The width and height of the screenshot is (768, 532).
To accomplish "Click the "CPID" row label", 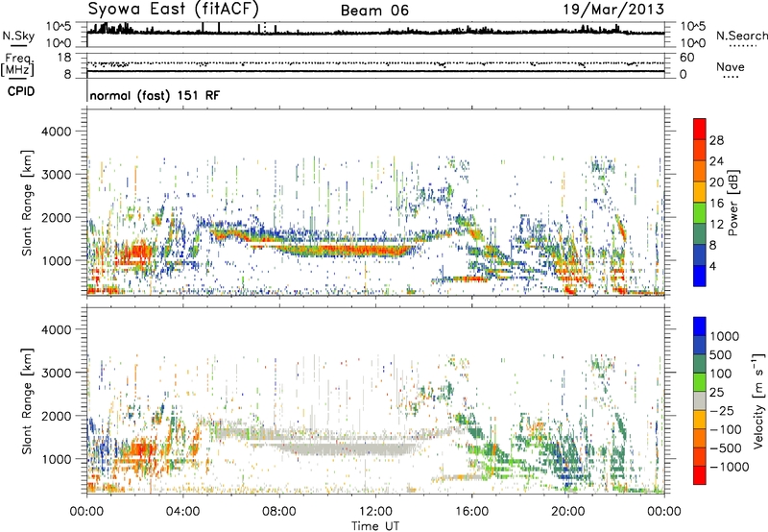I will point(21,91).
